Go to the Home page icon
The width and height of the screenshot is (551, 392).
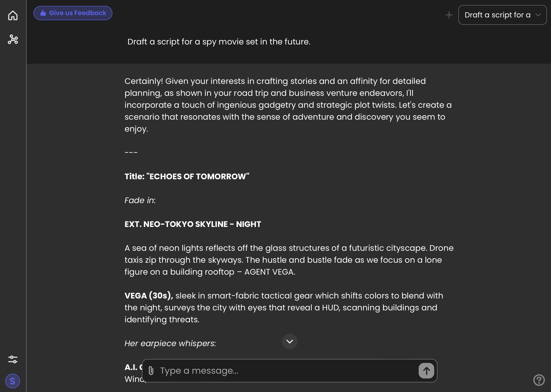(x=13, y=16)
